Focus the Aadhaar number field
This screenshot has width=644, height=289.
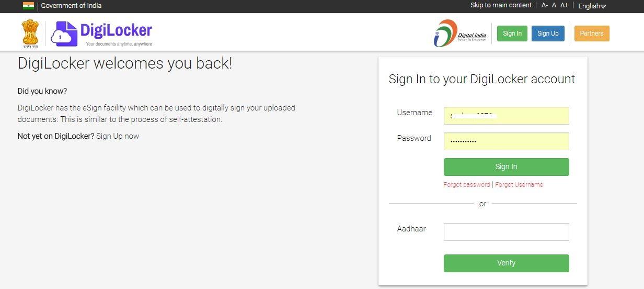tap(506, 232)
